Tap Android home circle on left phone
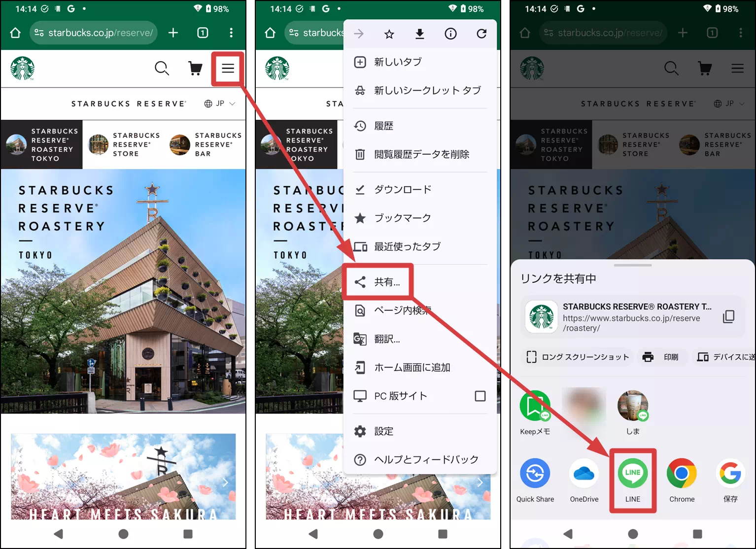 pos(124,534)
